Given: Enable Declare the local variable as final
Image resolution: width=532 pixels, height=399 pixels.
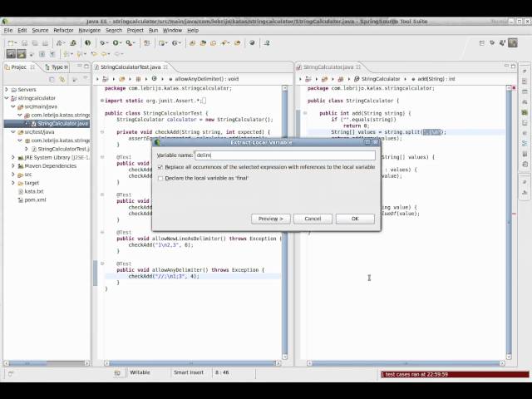Looking at the screenshot, I should pos(160,178).
